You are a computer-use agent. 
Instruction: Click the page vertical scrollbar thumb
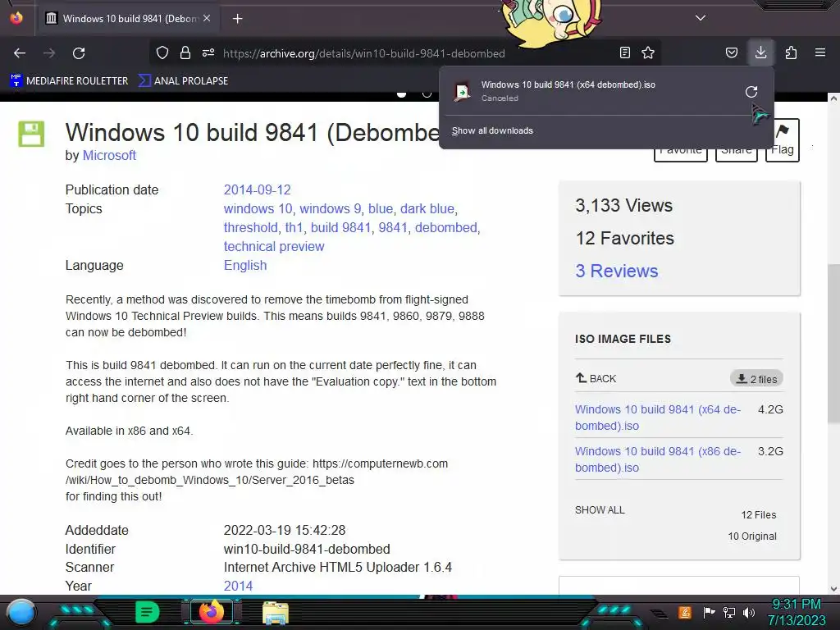tap(833, 343)
